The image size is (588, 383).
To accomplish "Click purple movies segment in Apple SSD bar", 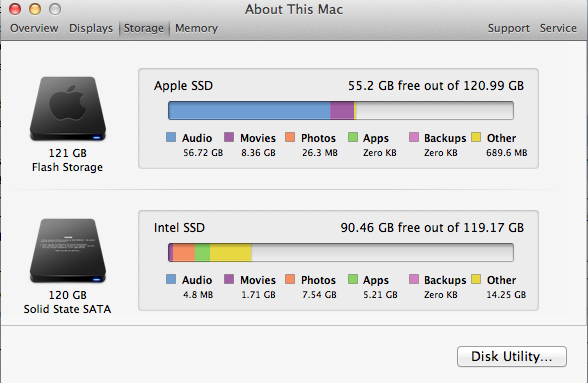I will point(342,111).
